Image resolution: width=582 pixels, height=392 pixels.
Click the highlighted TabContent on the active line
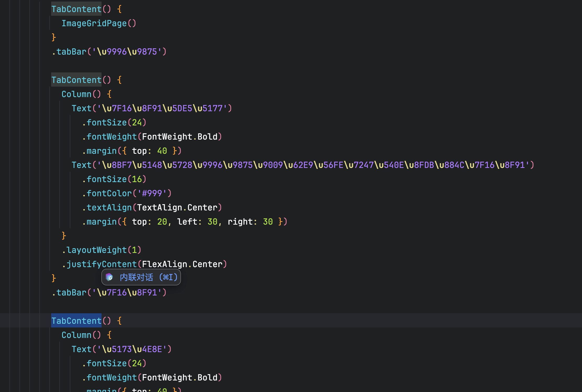76,321
